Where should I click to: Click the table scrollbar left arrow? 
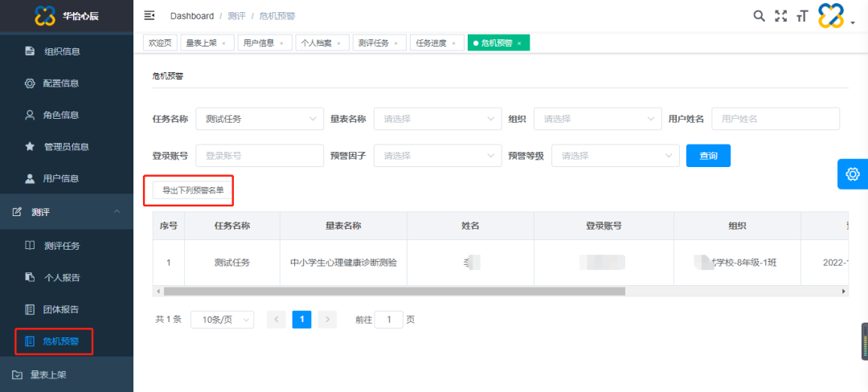[158, 291]
